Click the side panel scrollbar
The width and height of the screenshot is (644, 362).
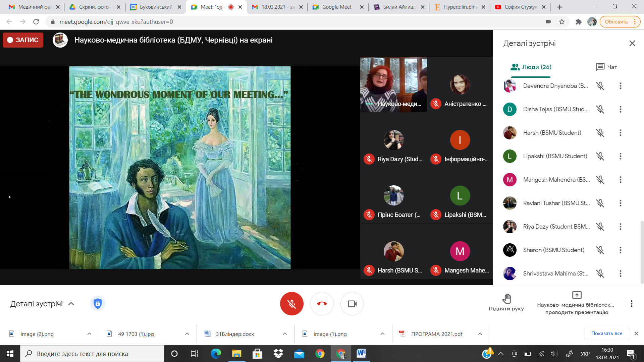642,252
